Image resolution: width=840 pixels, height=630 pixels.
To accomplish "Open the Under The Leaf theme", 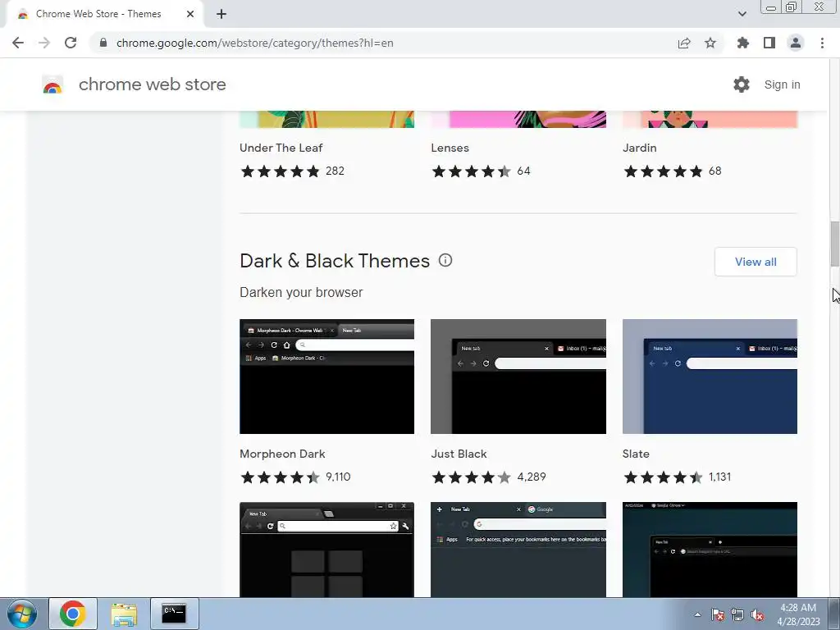I will pyautogui.click(x=281, y=148).
